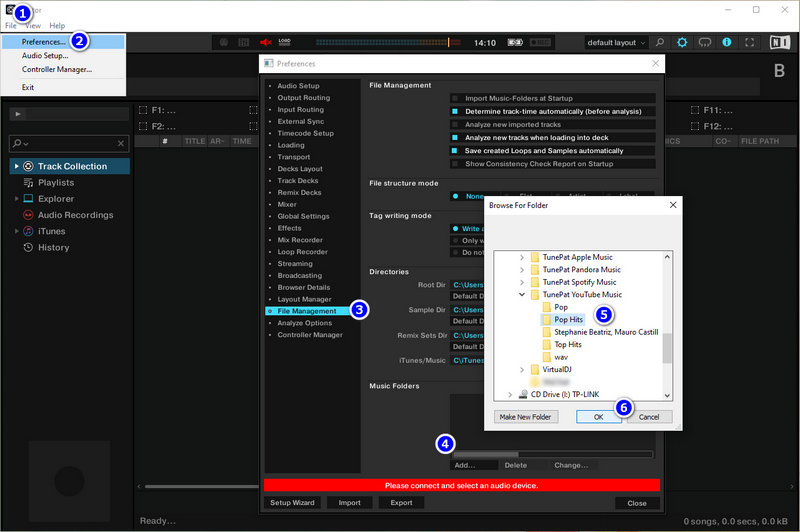Open the default layout dropdown
Screen dimensions: 800x532
pyautogui.click(x=616, y=43)
